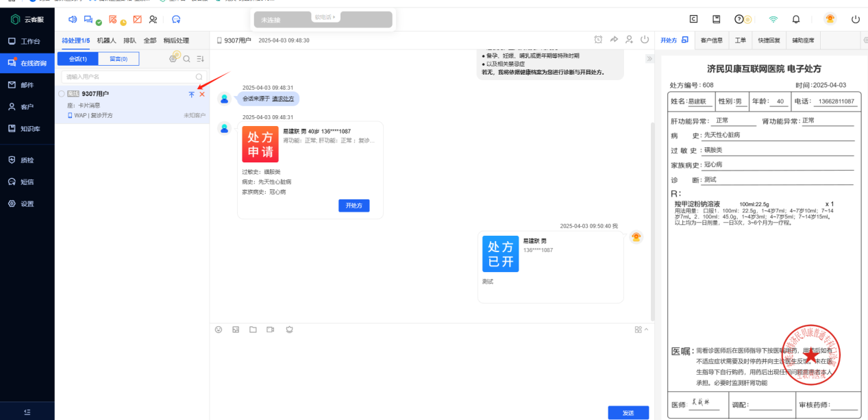Click the orange agent avatar in top bar
Screen dimensions: 868x420
point(830,19)
